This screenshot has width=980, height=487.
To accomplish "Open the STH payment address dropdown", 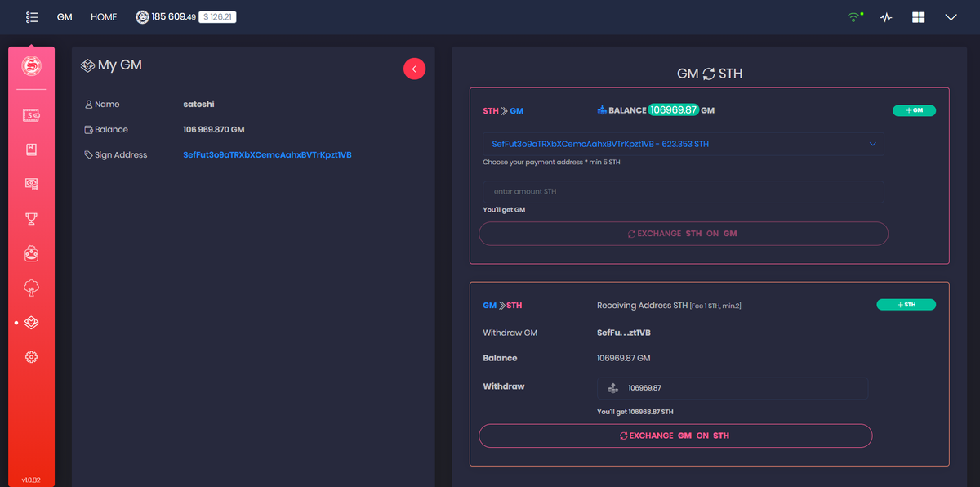I will click(684, 144).
